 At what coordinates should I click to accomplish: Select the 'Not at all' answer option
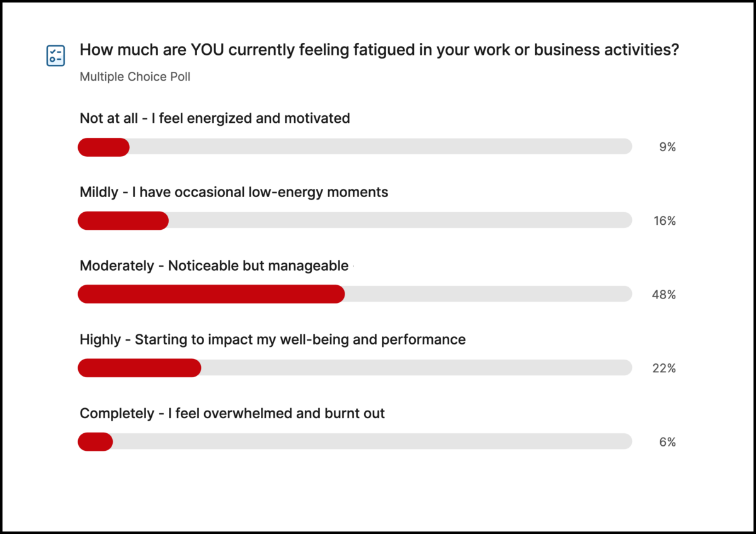point(214,118)
